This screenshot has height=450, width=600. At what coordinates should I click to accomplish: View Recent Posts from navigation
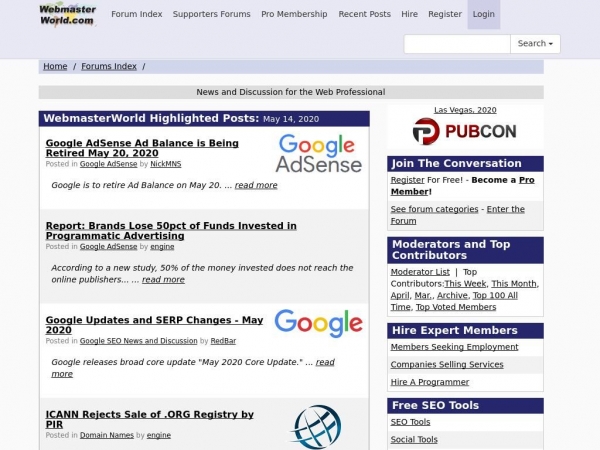(364, 14)
